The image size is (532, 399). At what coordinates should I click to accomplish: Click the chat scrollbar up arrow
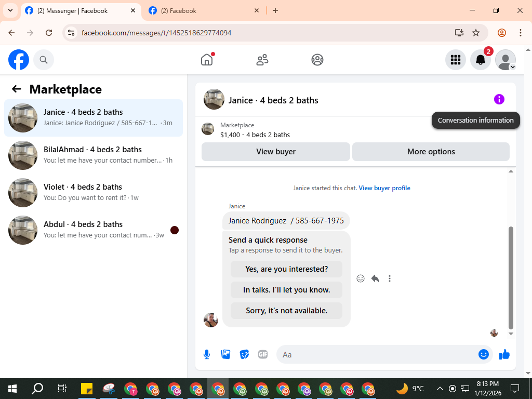click(x=511, y=171)
